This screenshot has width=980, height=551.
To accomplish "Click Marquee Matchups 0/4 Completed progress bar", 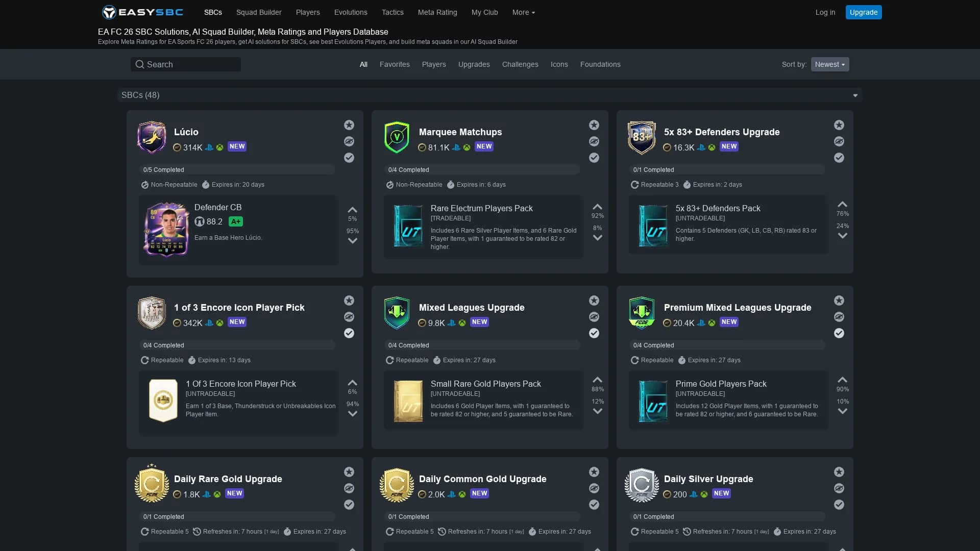I will [x=482, y=170].
